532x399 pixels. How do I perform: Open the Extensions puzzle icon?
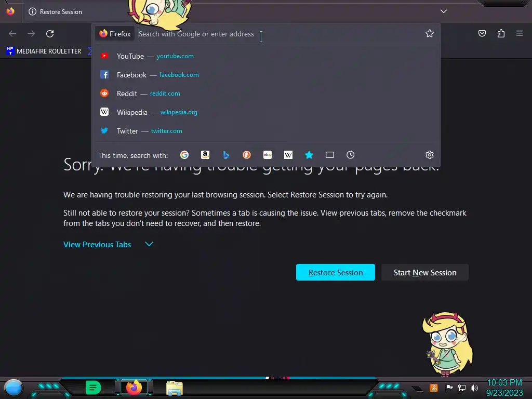501,33
